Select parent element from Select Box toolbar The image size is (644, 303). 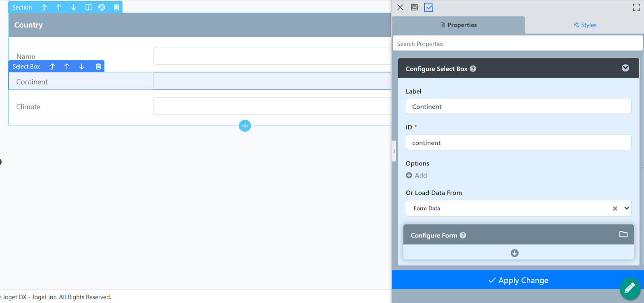[52, 66]
